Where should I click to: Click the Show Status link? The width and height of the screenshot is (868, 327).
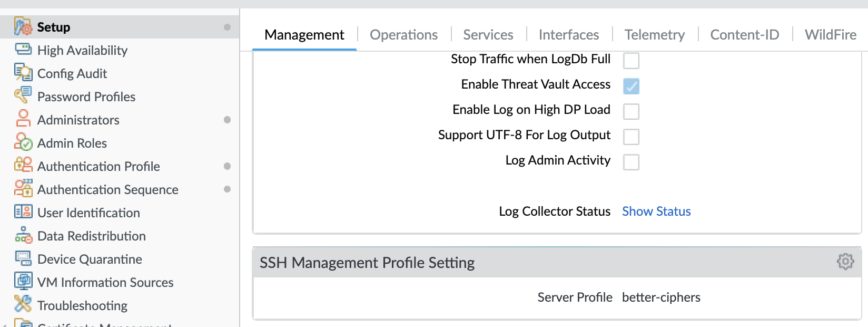pos(656,211)
